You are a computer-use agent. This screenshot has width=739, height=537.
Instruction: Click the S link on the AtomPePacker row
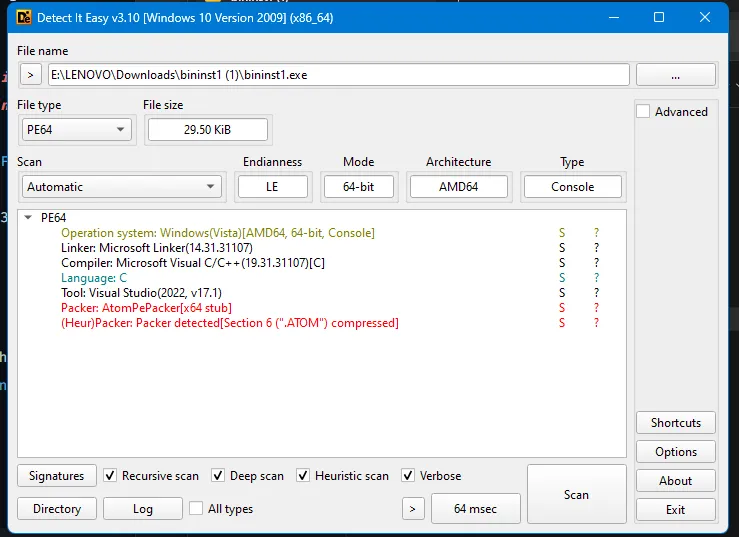pos(562,308)
